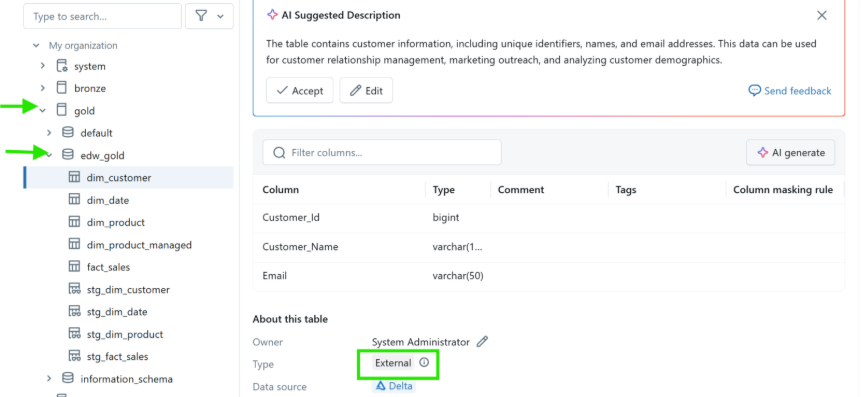This screenshot has width=862, height=397.
Task: Collapse the gold catalog chevron
Action: 43,111
